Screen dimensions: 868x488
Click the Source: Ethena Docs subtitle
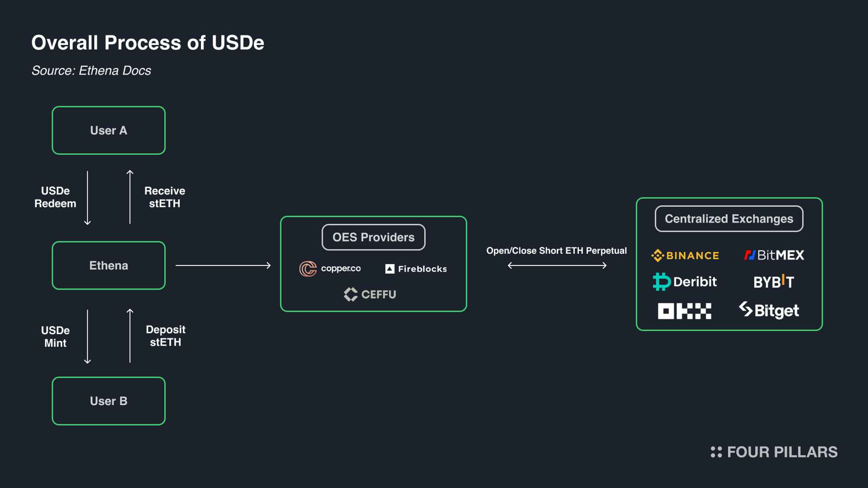coord(91,71)
